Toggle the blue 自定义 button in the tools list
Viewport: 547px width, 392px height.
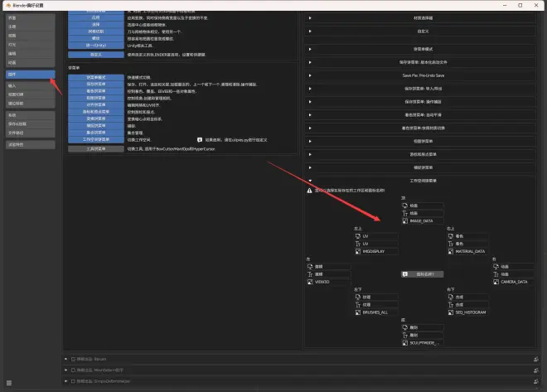click(x=96, y=55)
